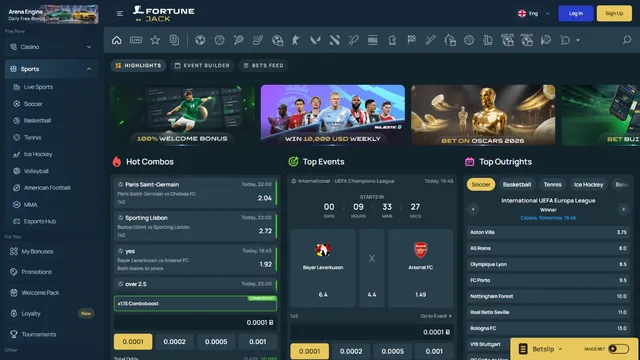Expand more sports dropdown arrow in toolbar
This screenshot has height=360, width=640.
point(578,40)
